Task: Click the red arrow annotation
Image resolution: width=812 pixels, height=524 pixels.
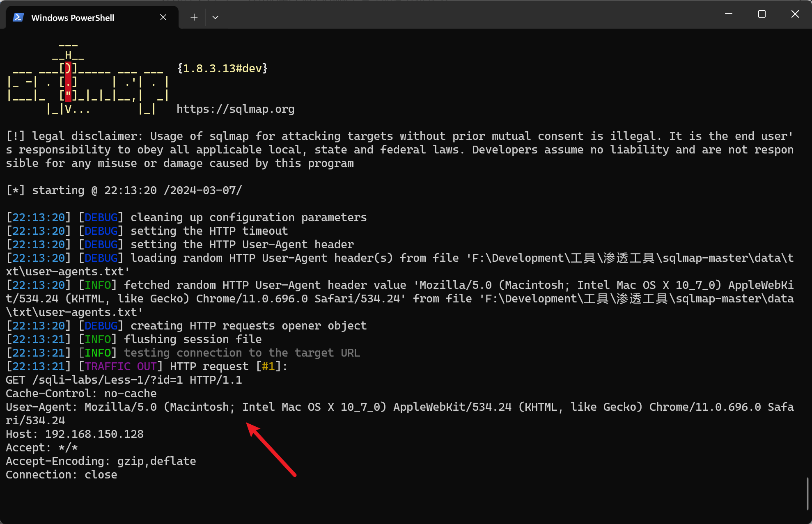Action: click(271, 450)
